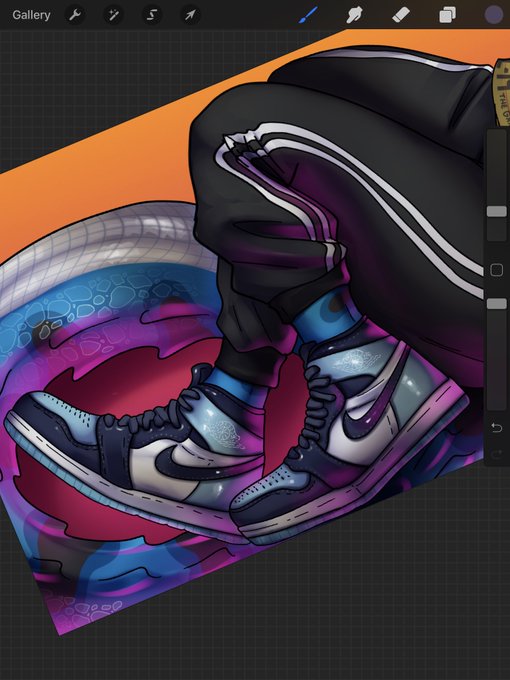
Task: Open the Layers panel
Action: [x=447, y=15]
